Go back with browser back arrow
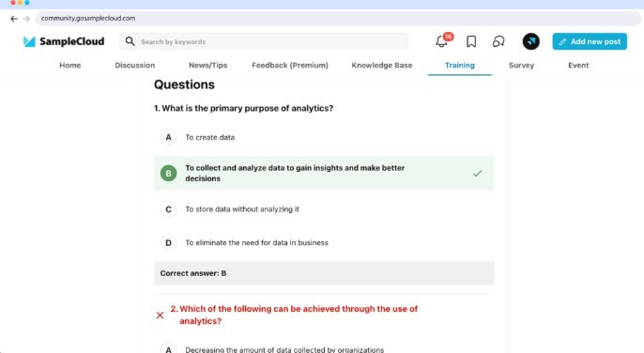644x353 pixels. click(x=14, y=19)
